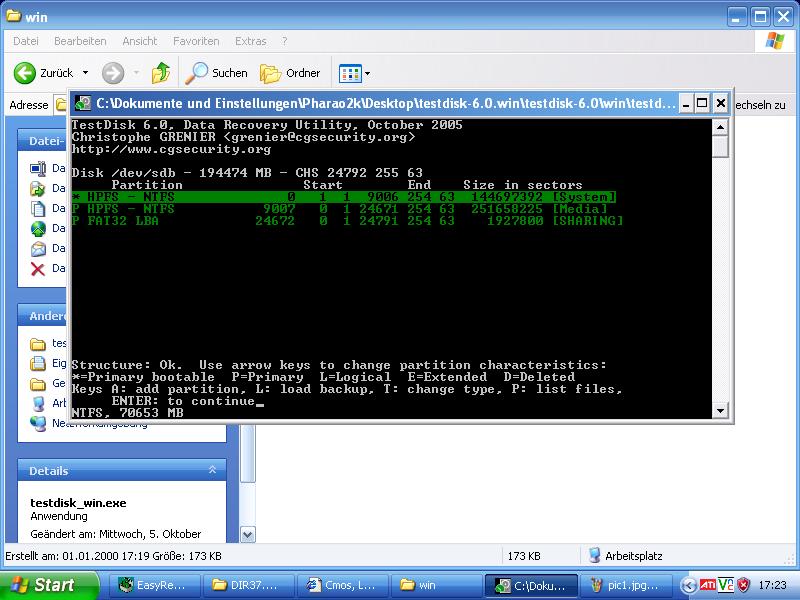Click the Details panel header
This screenshot has width=800, height=600.
click(122, 470)
